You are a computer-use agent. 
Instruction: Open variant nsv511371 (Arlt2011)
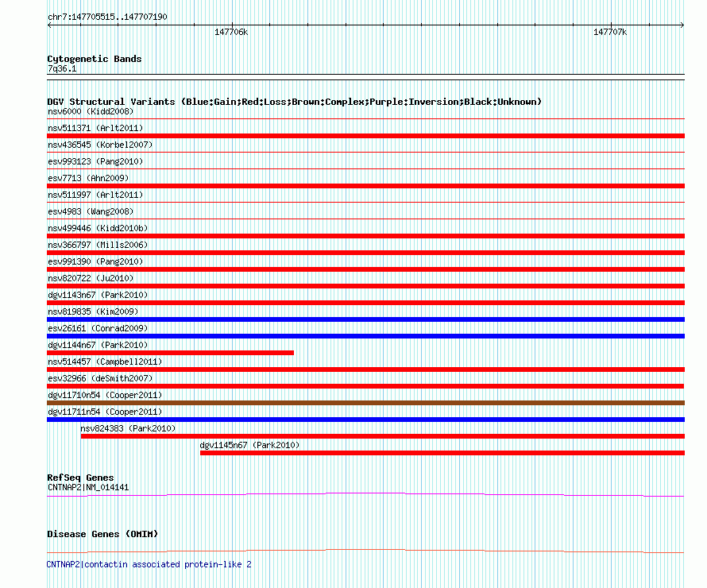pos(95,128)
